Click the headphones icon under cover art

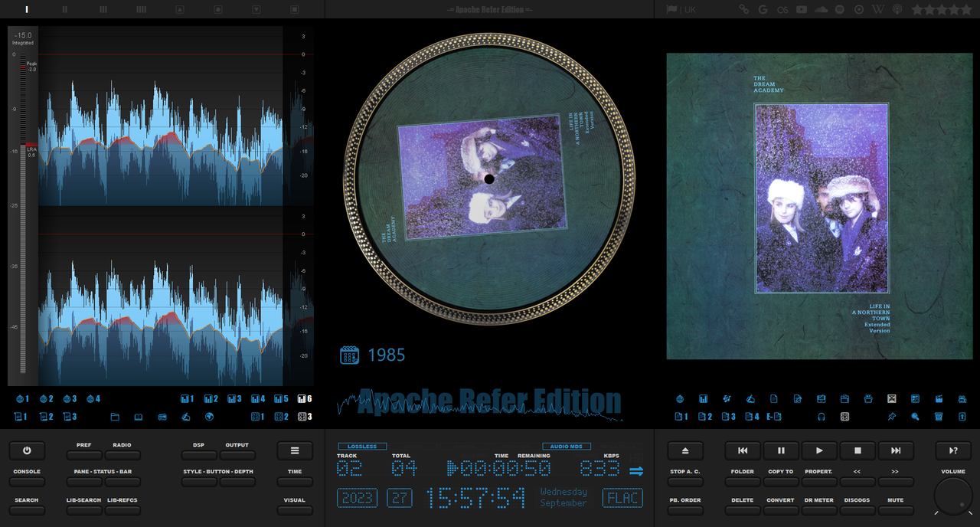tap(822, 417)
